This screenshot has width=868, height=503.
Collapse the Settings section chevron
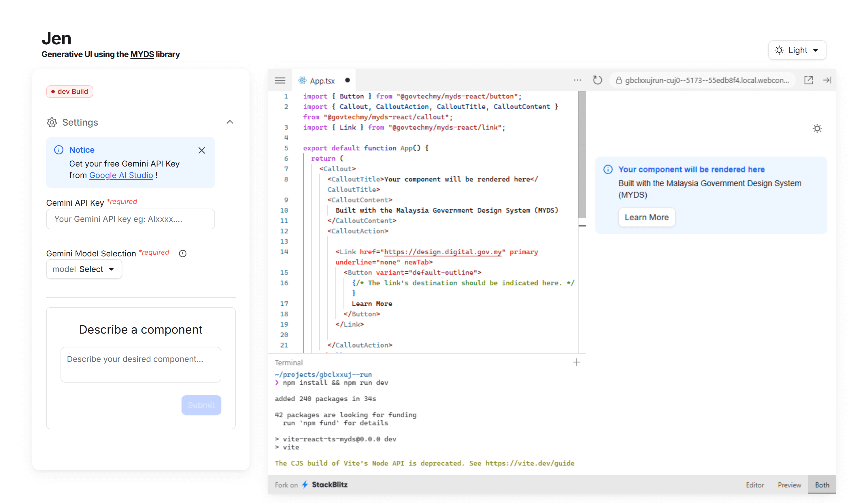tap(230, 122)
